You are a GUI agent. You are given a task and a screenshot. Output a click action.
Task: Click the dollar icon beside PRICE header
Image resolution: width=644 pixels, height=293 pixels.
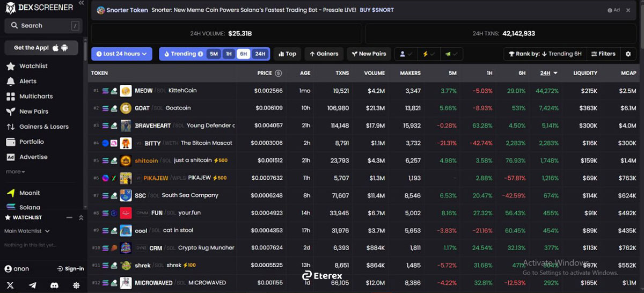tap(278, 73)
